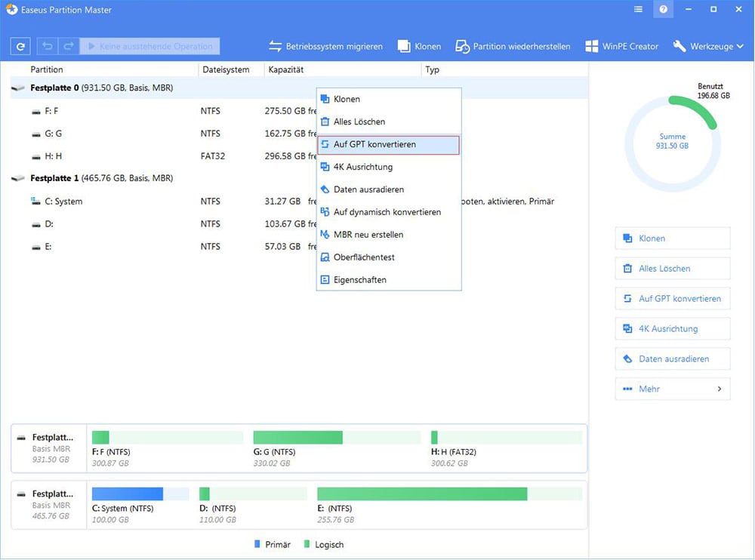The height and width of the screenshot is (560, 755).
Task: Select the 931.50 GB disk in disk map
Action: point(48,449)
